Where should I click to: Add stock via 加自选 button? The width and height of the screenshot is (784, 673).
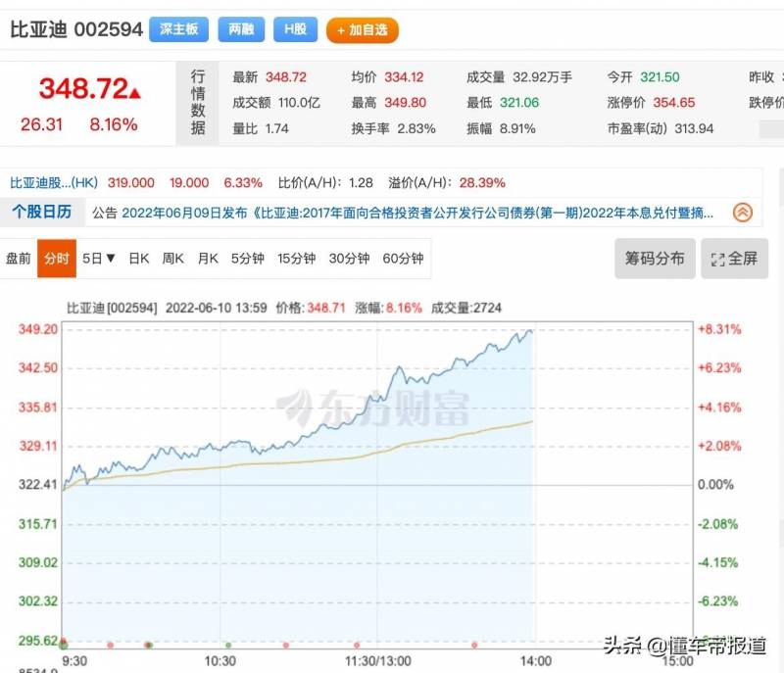point(362,30)
